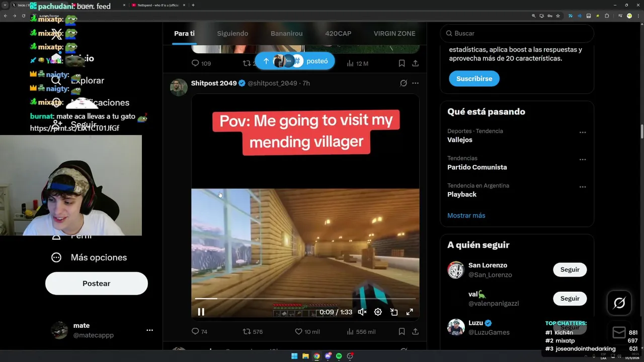The image size is (644, 362).
Task: Open Chrome from the taskbar
Action: (x=316, y=356)
